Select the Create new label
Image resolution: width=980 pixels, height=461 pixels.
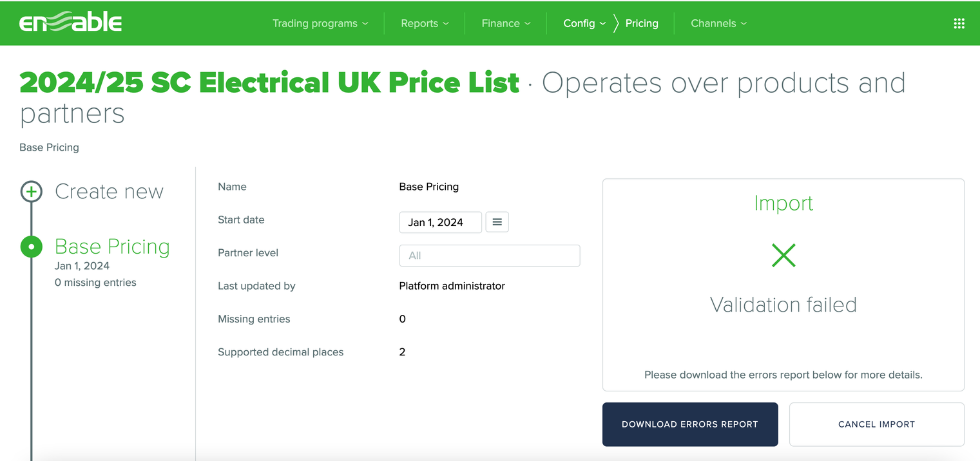(109, 191)
